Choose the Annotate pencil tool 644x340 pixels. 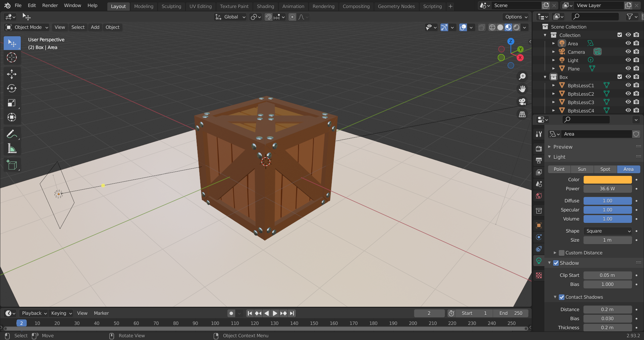tap(12, 134)
